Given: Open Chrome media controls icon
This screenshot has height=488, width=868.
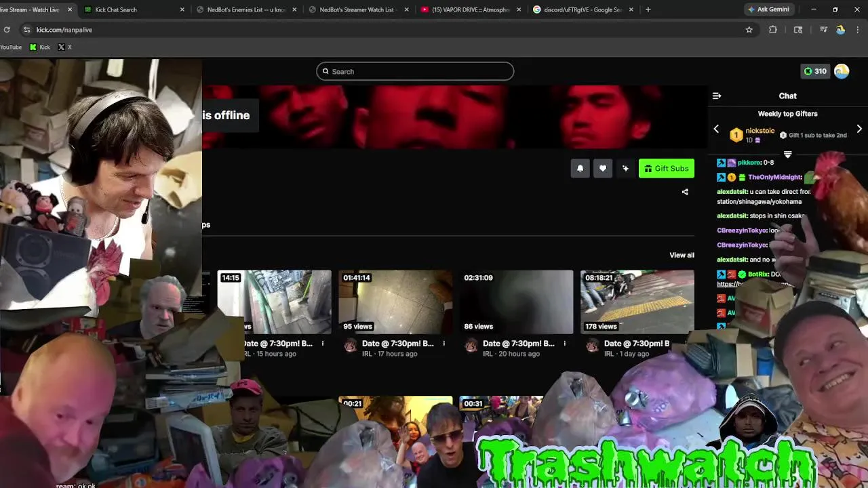Looking at the screenshot, I should pyautogui.click(x=824, y=30).
